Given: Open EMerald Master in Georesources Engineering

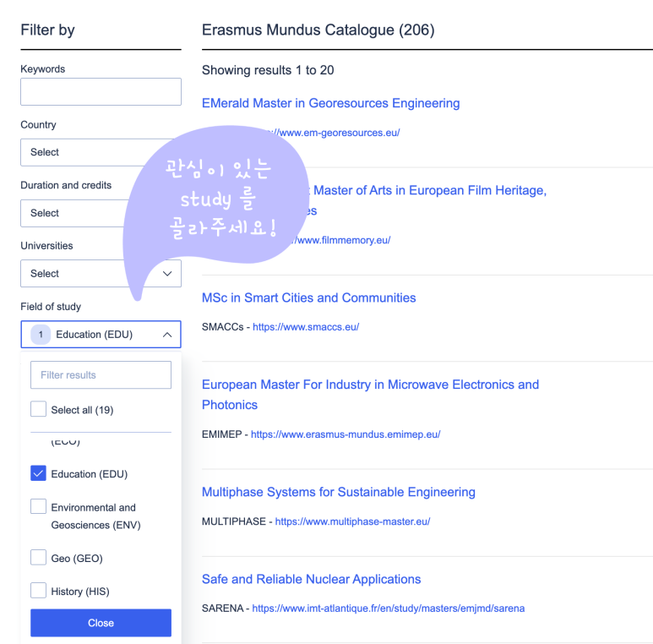Looking at the screenshot, I should (x=330, y=103).
